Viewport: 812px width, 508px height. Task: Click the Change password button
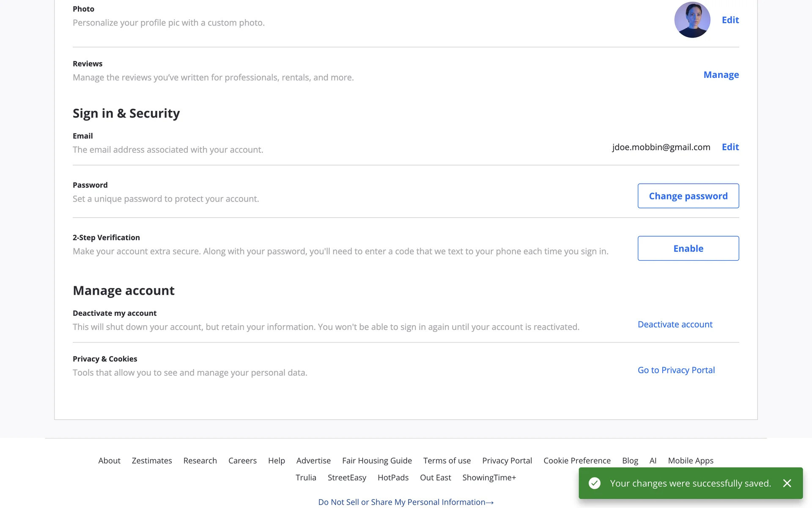coord(688,196)
